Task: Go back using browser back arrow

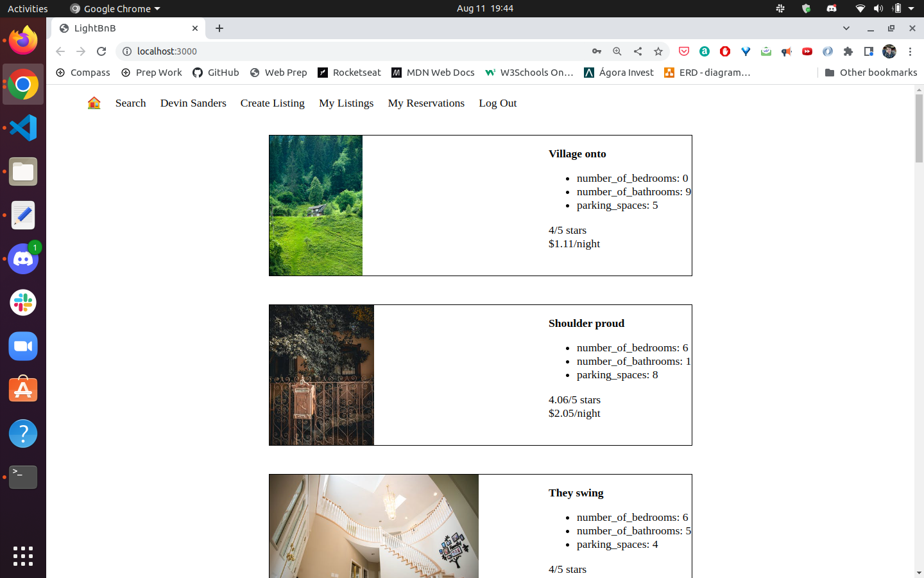Action: [60, 51]
